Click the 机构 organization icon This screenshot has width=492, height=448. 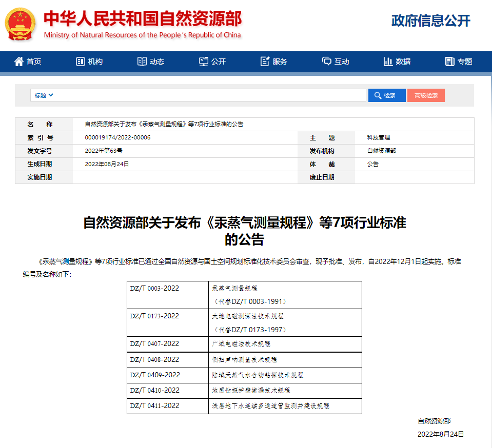pyautogui.click(x=80, y=62)
